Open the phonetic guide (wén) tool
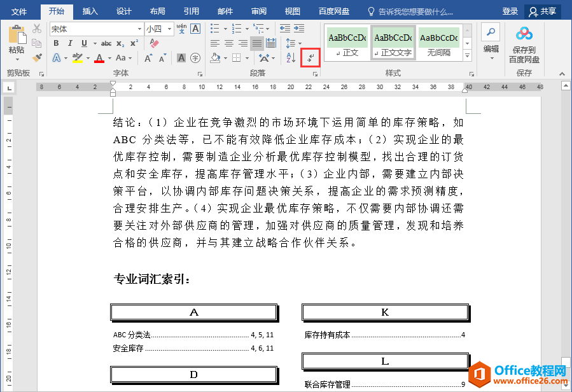This screenshot has height=392, width=572. (x=181, y=29)
